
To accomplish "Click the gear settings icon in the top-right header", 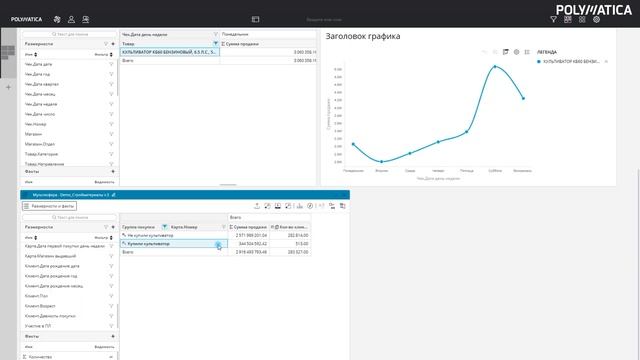I will click(596, 19).
